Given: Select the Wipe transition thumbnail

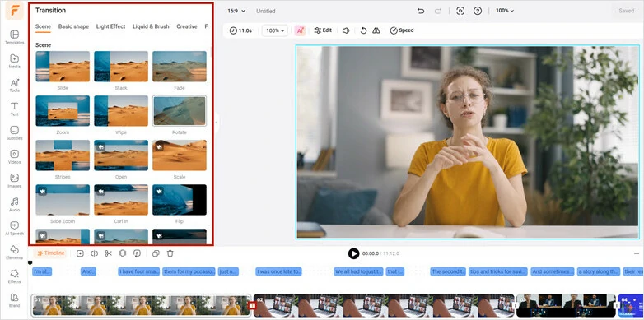Looking at the screenshot, I should click(121, 111).
